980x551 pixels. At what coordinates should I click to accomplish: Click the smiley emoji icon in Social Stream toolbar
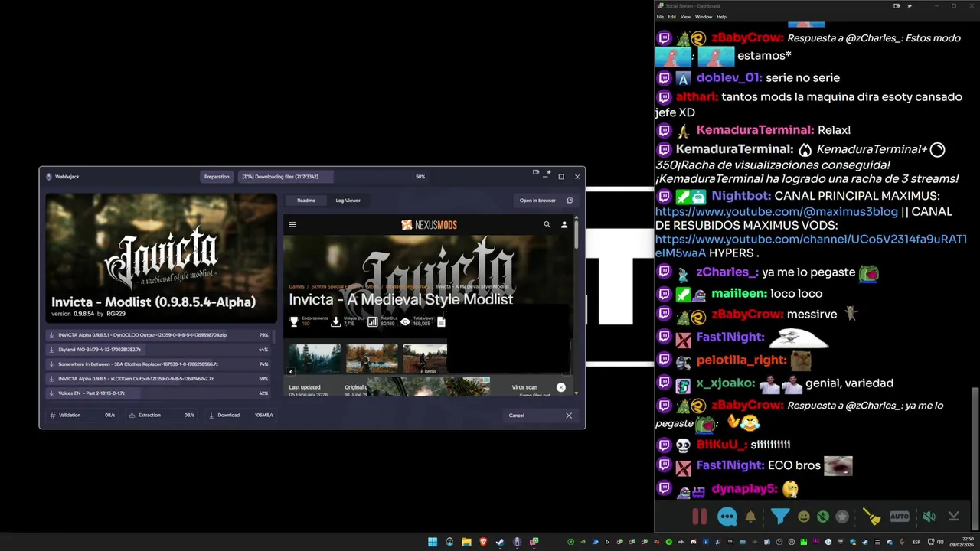(x=803, y=517)
